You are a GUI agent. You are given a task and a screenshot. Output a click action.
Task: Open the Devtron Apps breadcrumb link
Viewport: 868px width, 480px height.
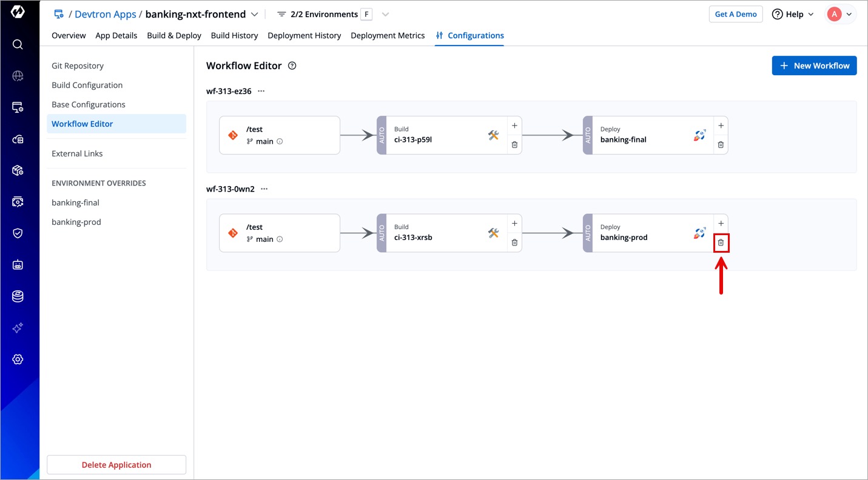(x=105, y=15)
